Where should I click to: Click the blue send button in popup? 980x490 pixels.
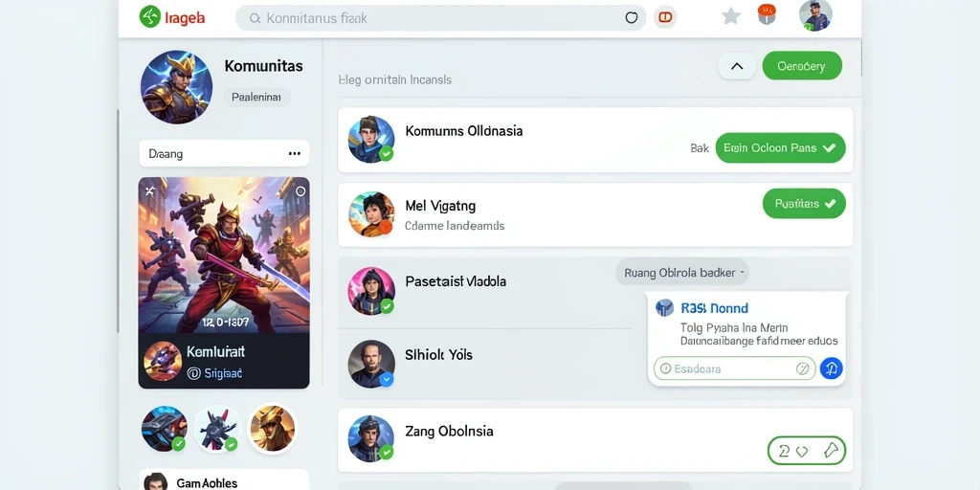pos(831,368)
